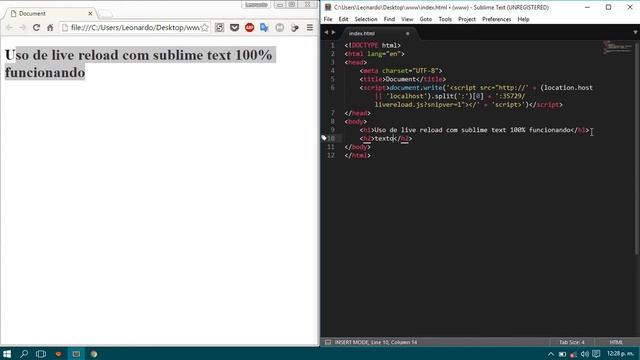Open the Project menu
Viewport: 640px width, 360px height.
(x=467, y=19)
